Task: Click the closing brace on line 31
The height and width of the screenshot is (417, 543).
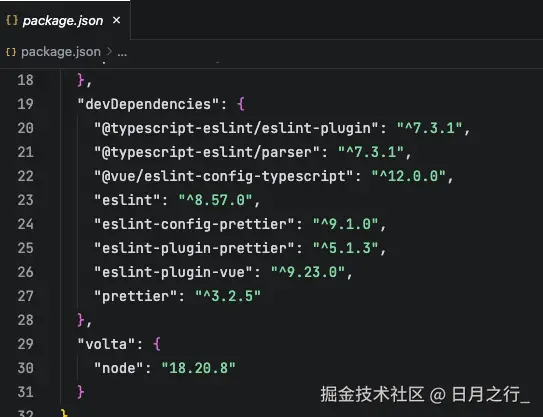Action: pos(81,392)
